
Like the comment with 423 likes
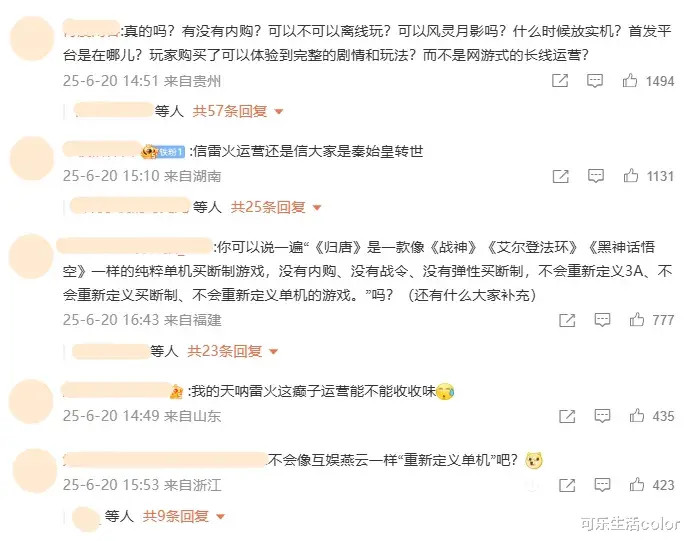tap(636, 485)
